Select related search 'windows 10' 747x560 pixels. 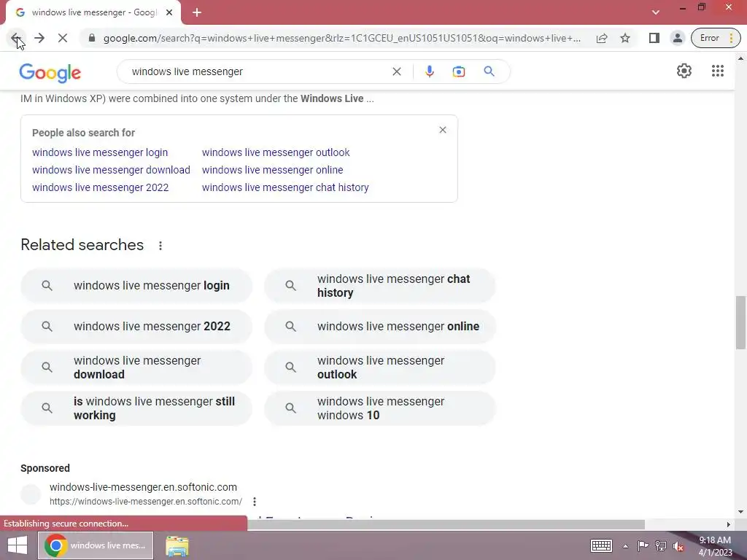click(379, 408)
